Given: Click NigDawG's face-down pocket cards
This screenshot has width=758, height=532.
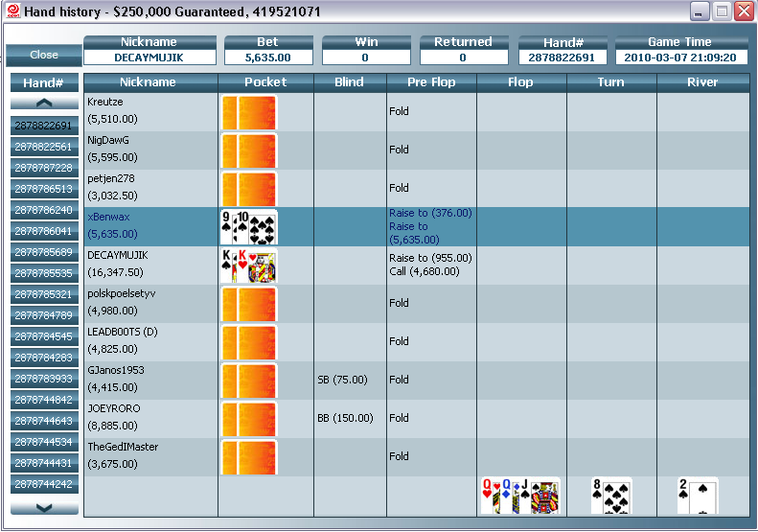Looking at the screenshot, I should (249, 150).
